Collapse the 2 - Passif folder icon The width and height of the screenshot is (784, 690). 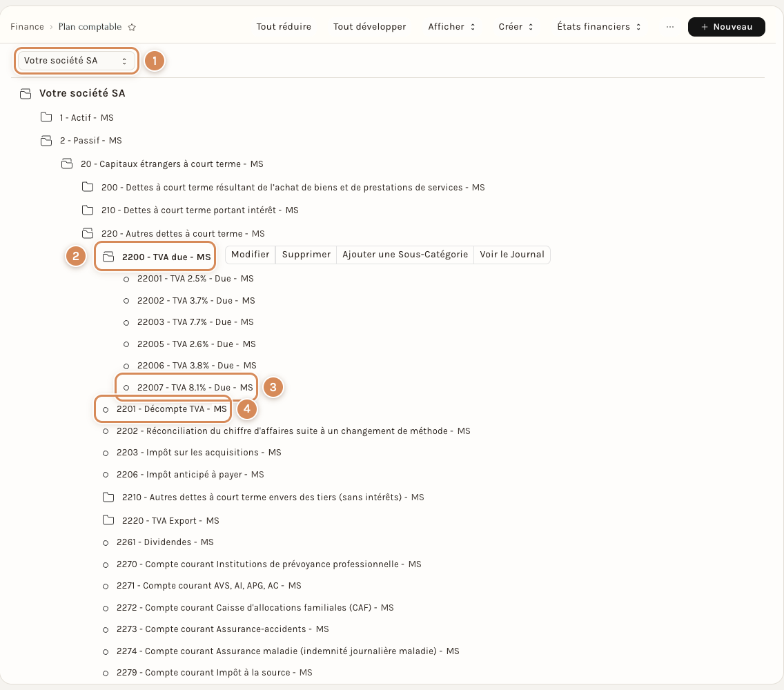tap(46, 141)
